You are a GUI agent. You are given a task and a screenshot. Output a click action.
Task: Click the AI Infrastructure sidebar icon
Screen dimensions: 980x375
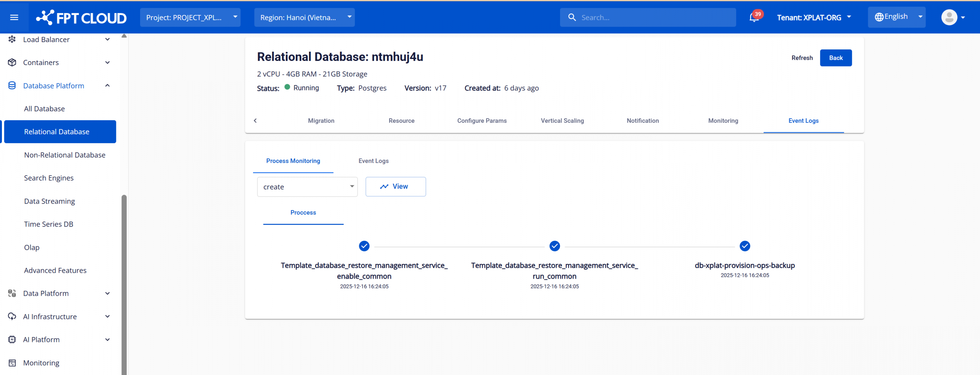click(x=12, y=316)
